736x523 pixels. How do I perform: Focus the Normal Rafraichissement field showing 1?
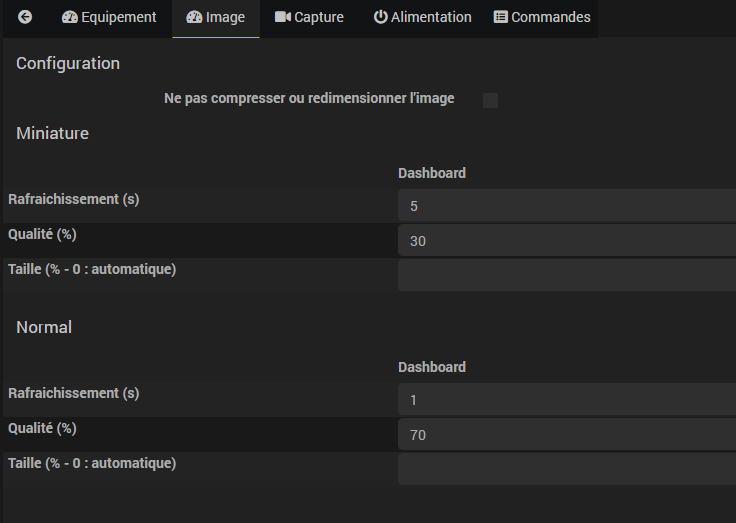click(x=566, y=400)
